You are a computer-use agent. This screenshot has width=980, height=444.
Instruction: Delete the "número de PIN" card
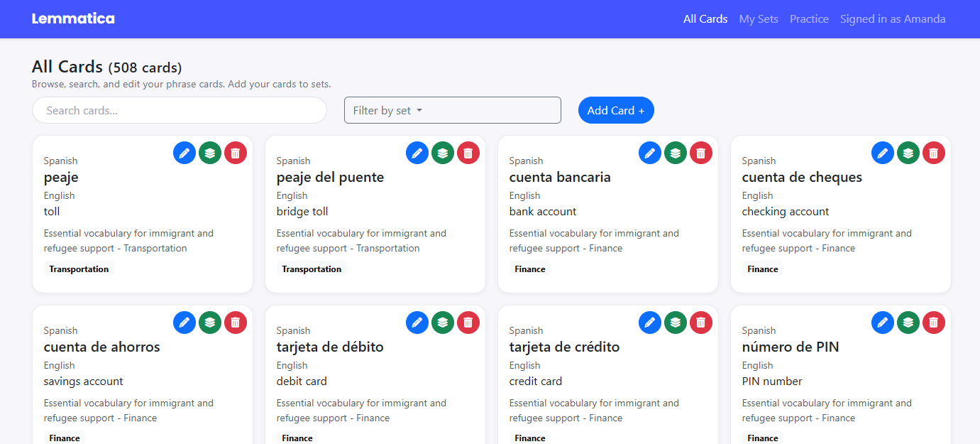[934, 322]
